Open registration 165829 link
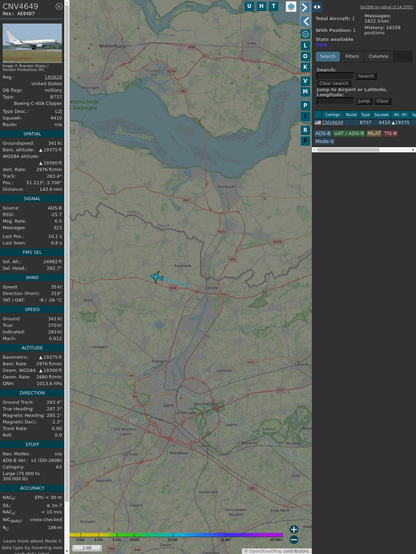 pyautogui.click(x=53, y=77)
